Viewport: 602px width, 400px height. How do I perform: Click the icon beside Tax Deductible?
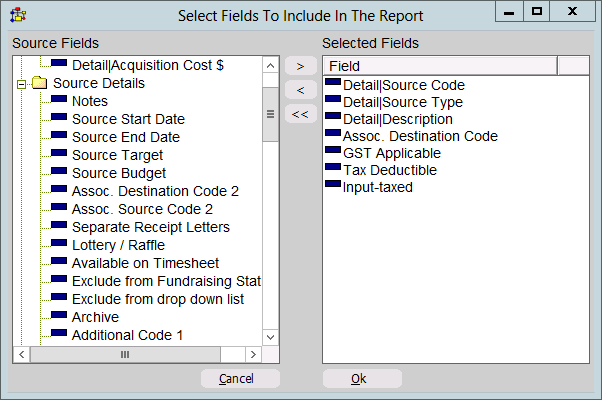333,167
